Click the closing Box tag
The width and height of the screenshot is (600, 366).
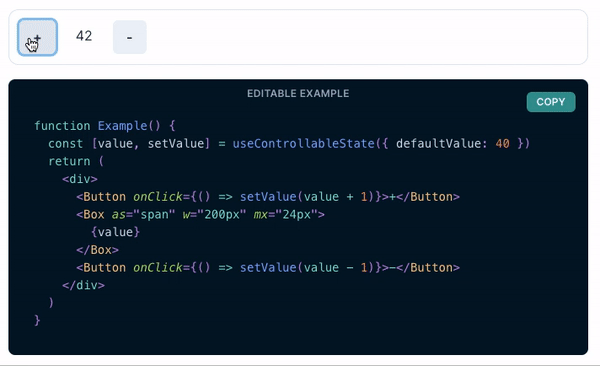tap(98, 250)
